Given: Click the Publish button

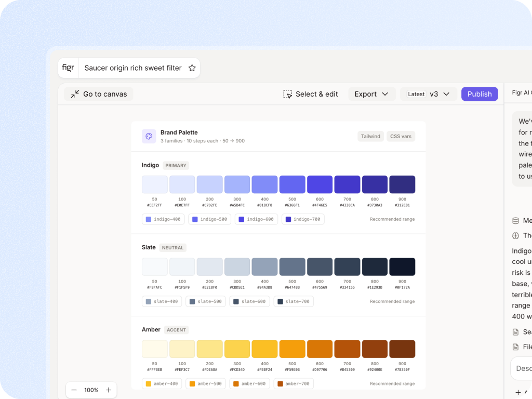Looking at the screenshot, I should pos(480,94).
